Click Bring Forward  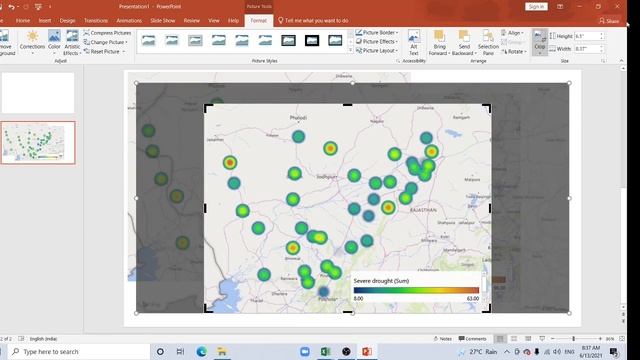(439, 42)
